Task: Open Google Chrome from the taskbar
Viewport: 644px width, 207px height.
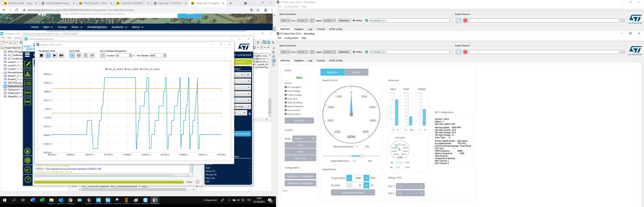Action: pyautogui.click(x=70, y=200)
